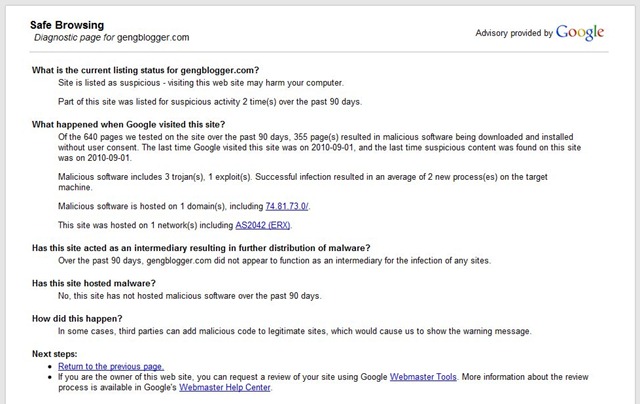Click the Safe Browsing heading
This screenshot has width=640, height=404.
[67, 25]
